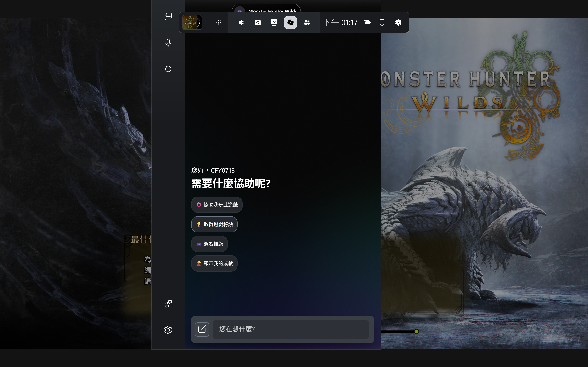Toggle the Copilot for Gaming widget
This screenshot has width=588, height=367.
pyautogui.click(x=290, y=23)
